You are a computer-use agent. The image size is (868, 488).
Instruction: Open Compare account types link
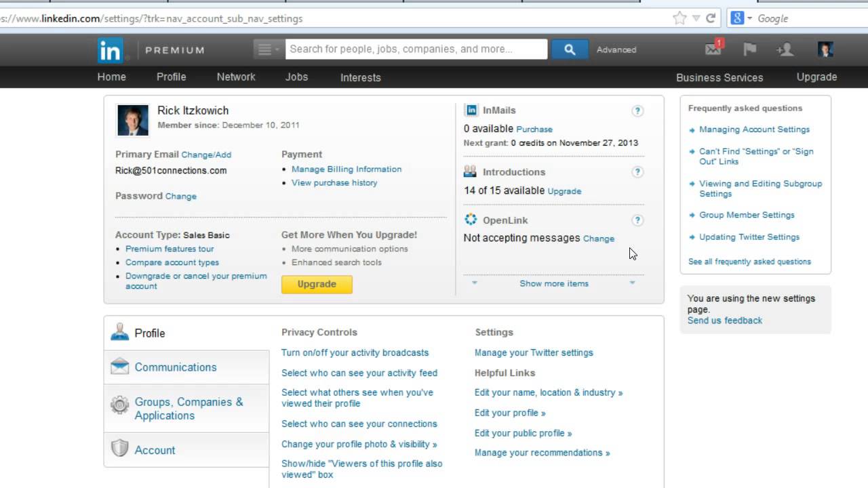pyautogui.click(x=172, y=262)
